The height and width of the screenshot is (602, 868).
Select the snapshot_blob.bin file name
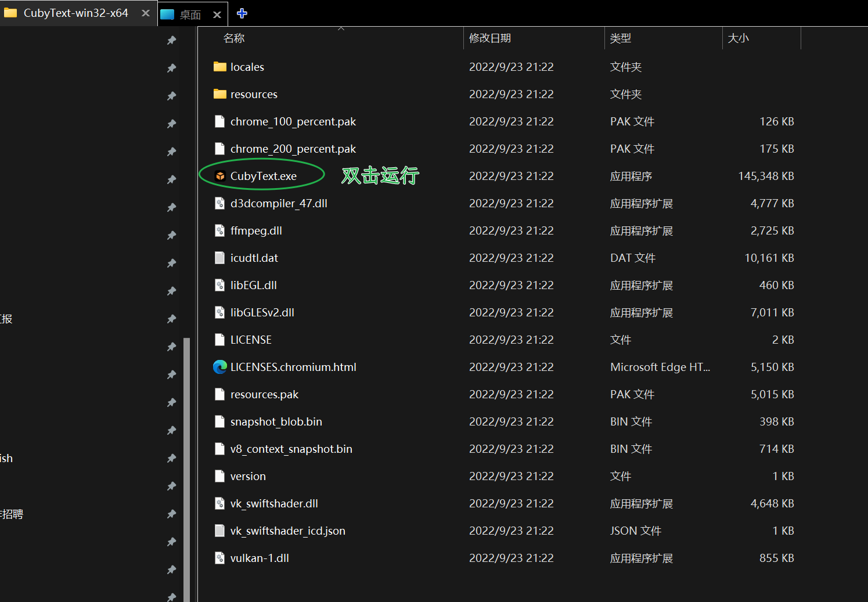[276, 421]
